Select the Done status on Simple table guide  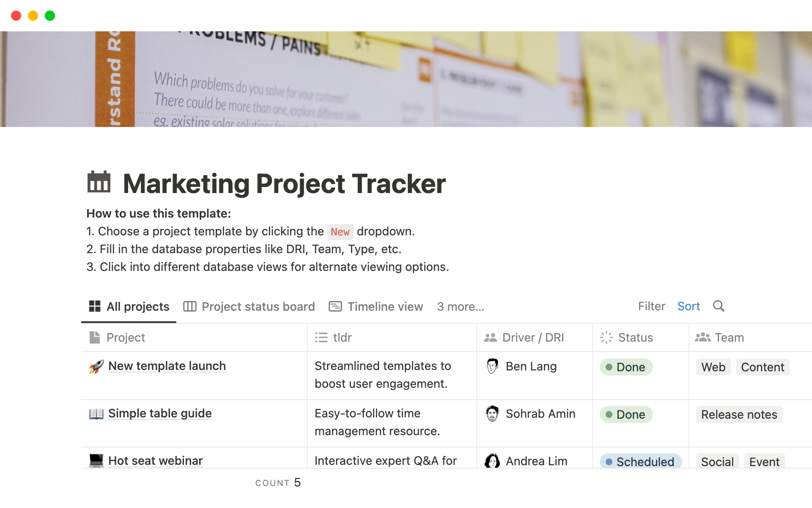[x=626, y=414]
